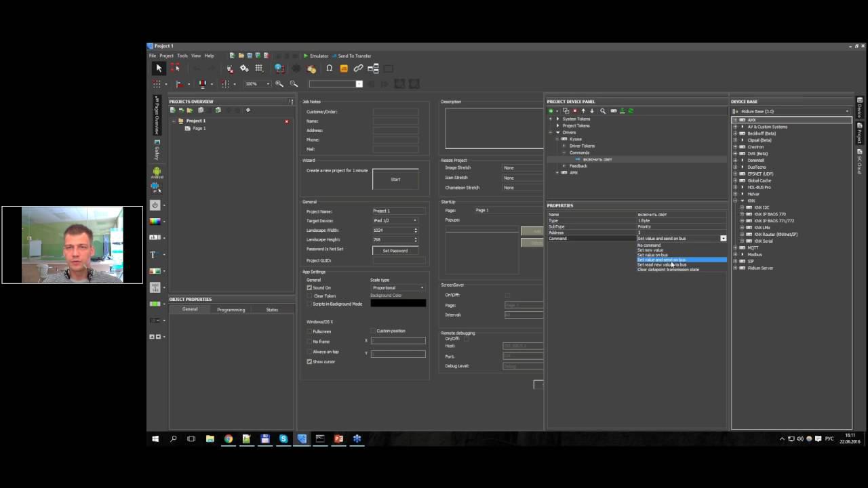Select the arrow pointer tool
Image resolution: width=868 pixels, height=488 pixels.
(159, 68)
